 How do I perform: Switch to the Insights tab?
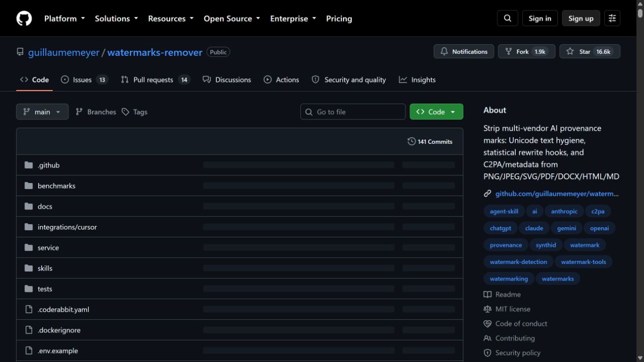[417, 80]
